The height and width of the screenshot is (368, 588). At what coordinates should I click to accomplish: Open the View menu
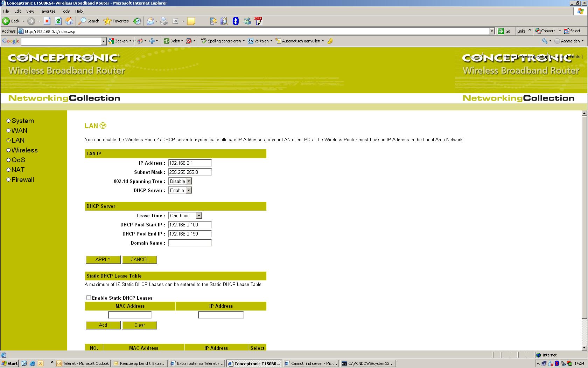pos(30,11)
